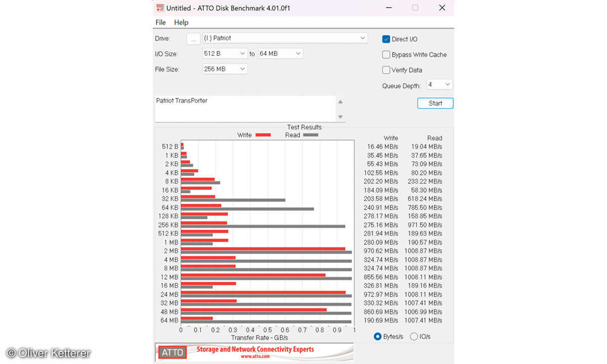
Task: Open the www.atto.com link in banner
Action: (x=254, y=356)
